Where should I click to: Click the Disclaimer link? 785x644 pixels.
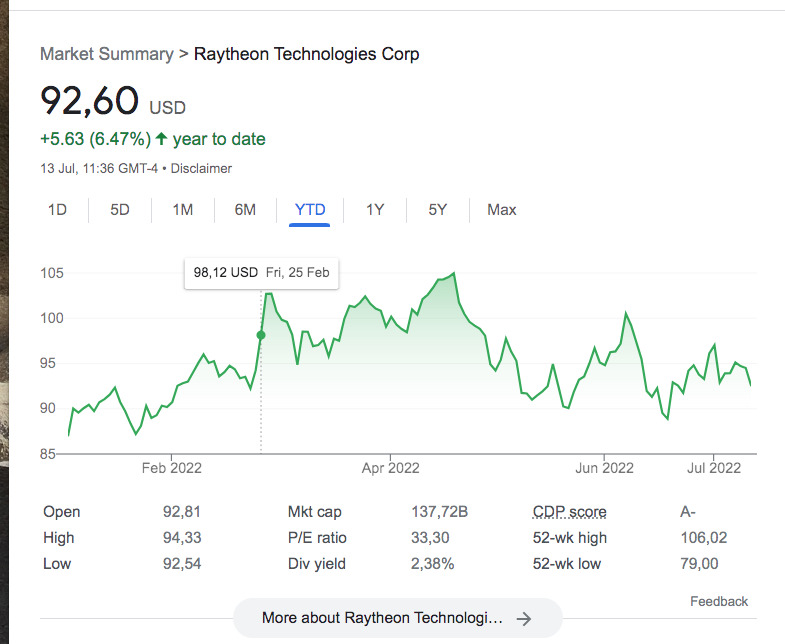(x=201, y=168)
